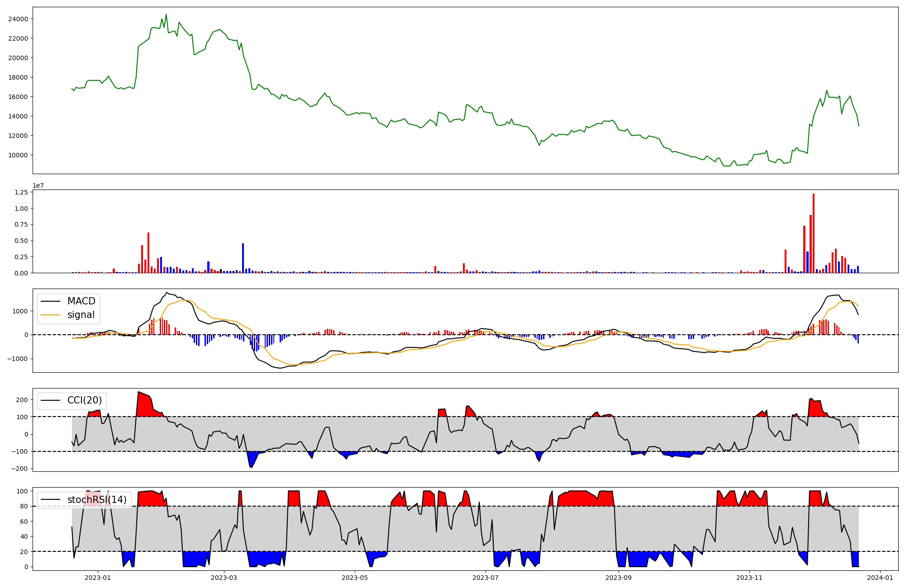Click the 24000 price axis label
This screenshot has width=905, height=588.
click(x=18, y=19)
